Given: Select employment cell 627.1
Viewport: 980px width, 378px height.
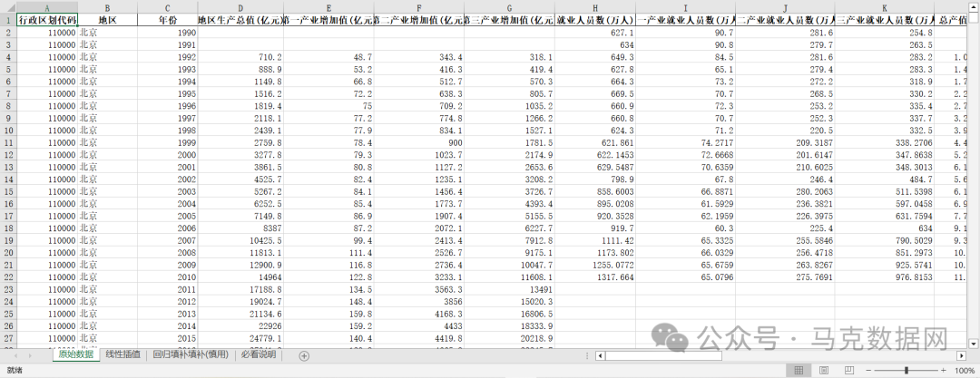Looking at the screenshot, I should (595, 33).
